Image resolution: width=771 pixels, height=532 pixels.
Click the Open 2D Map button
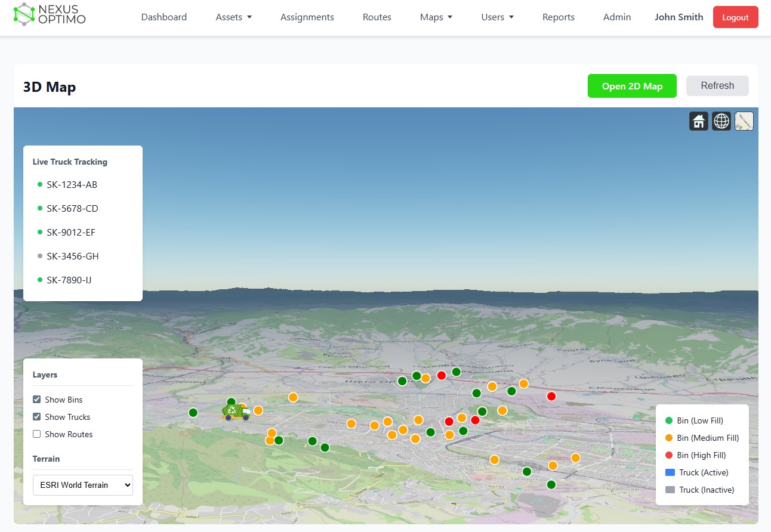pos(632,86)
